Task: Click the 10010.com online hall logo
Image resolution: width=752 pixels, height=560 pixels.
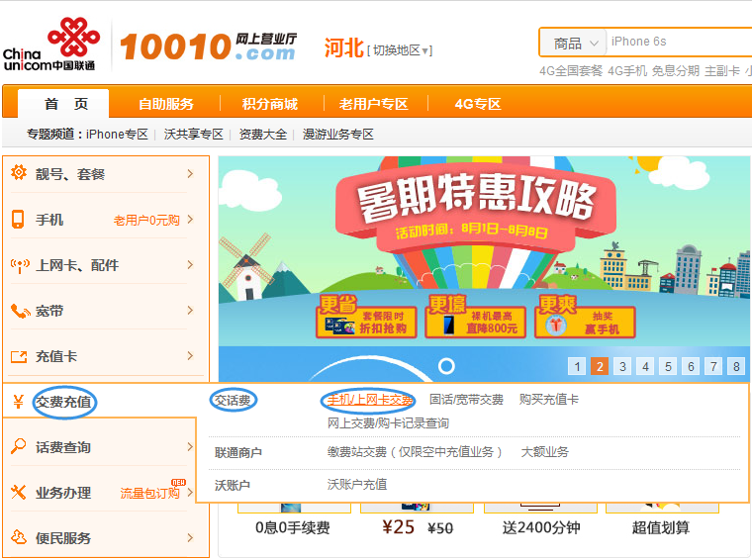Action: [x=208, y=47]
